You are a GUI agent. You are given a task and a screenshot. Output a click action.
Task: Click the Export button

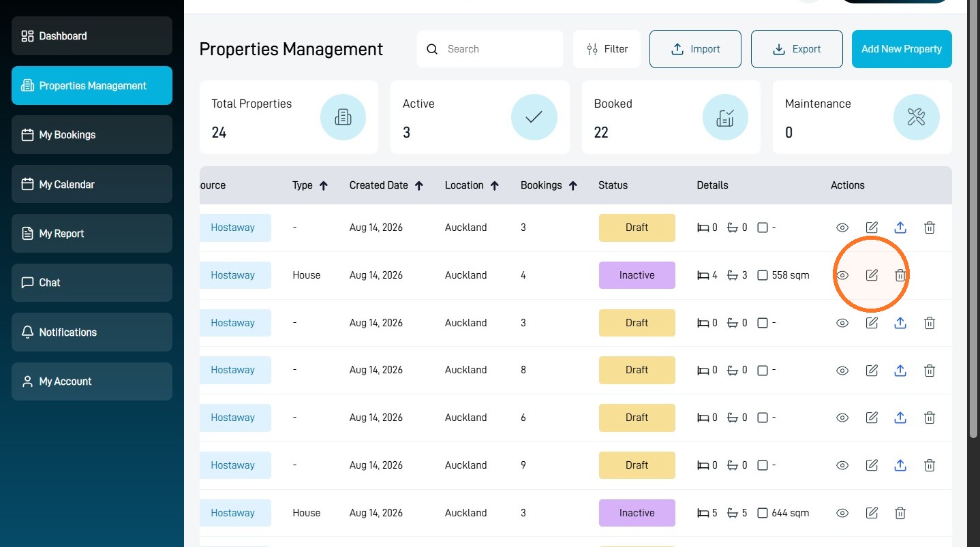click(x=797, y=49)
